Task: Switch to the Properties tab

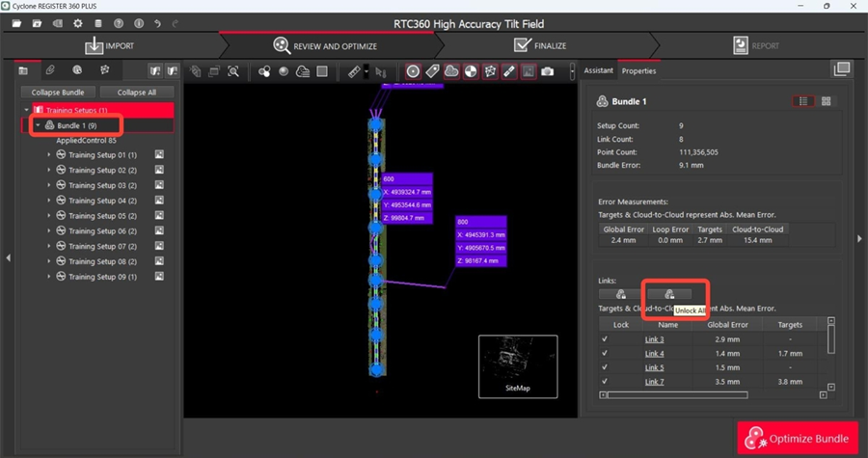Action: [637, 70]
